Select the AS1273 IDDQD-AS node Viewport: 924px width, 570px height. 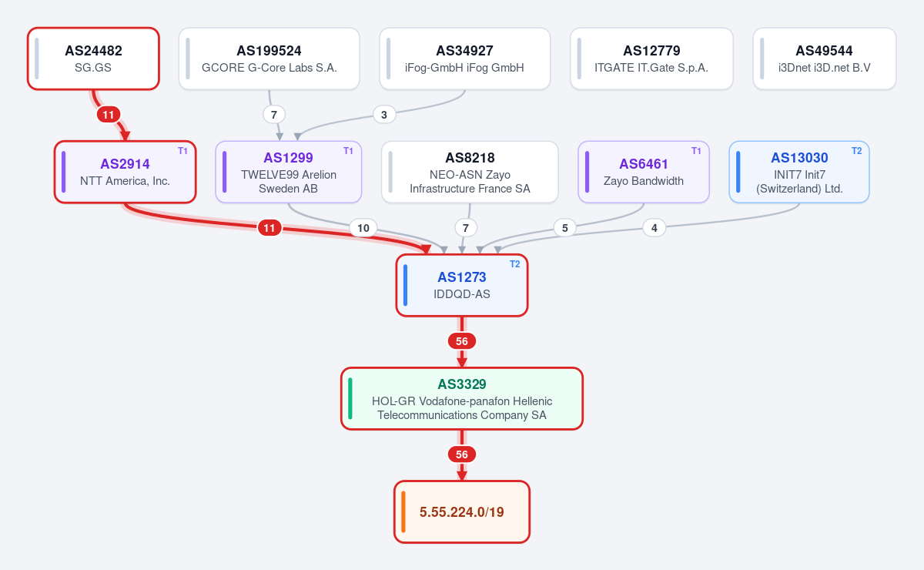point(462,285)
